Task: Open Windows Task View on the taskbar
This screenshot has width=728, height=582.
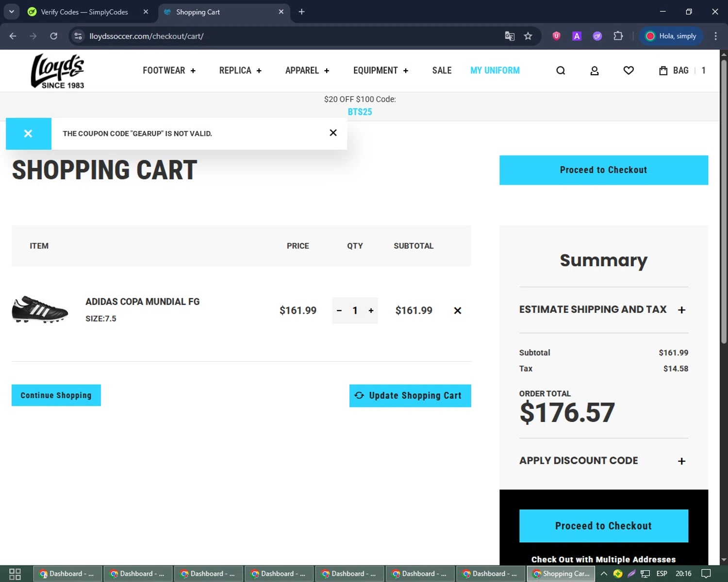Action: [x=15, y=574]
